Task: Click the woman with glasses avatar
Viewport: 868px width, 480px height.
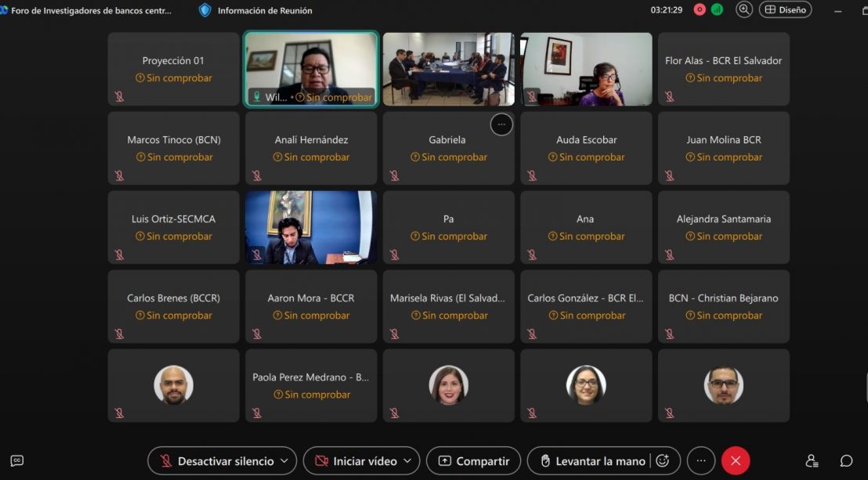Action: tap(586, 384)
